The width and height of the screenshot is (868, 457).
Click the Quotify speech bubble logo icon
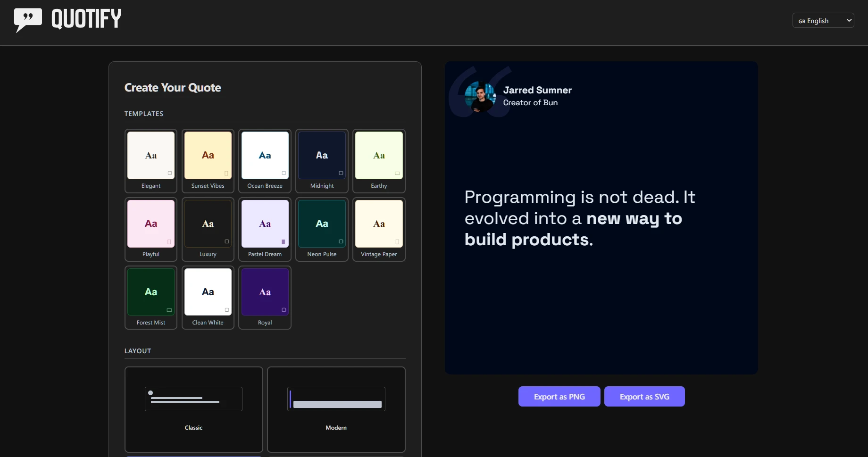[x=28, y=20]
